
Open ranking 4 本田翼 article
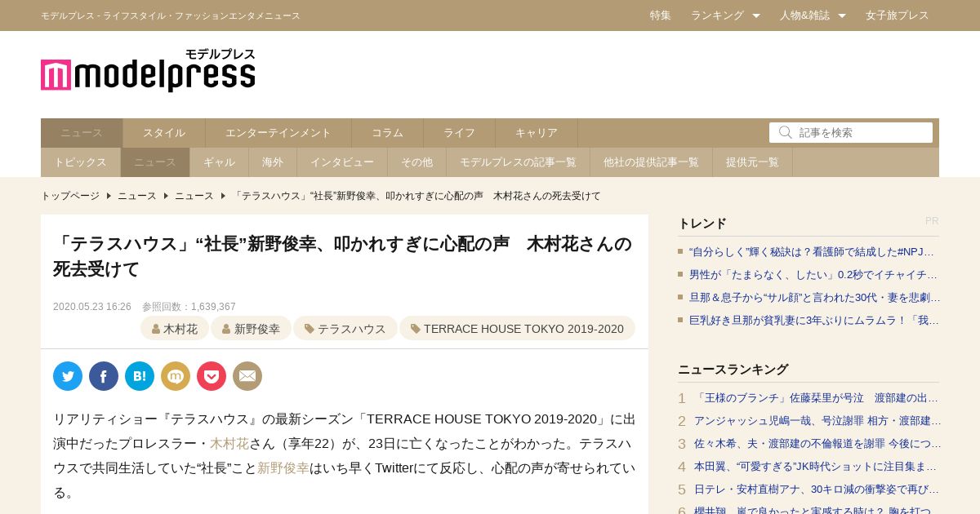coord(817,467)
